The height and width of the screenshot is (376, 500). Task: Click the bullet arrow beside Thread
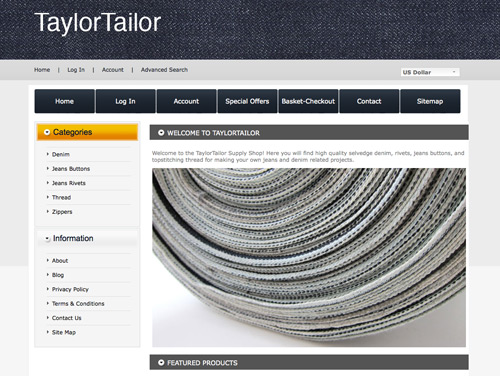(48, 197)
